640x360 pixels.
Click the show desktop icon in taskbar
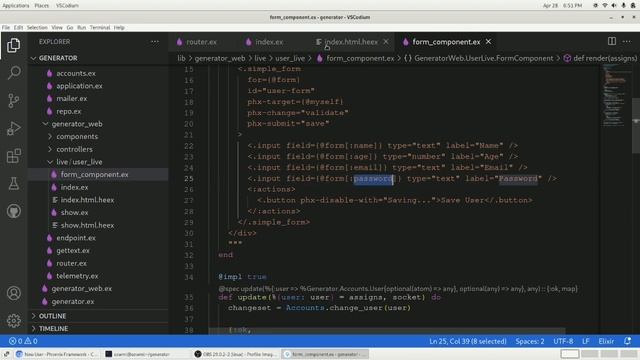click(x=7, y=354)
